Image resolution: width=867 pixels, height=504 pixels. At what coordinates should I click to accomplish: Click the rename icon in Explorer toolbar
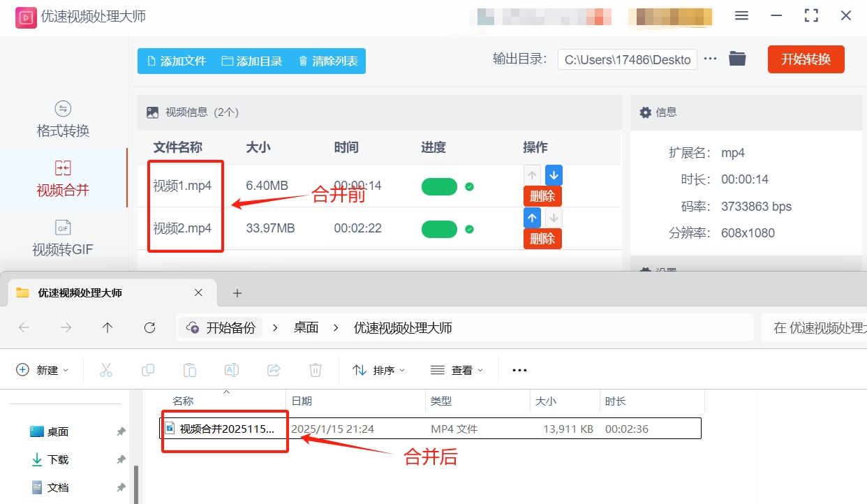coord(231,369)
